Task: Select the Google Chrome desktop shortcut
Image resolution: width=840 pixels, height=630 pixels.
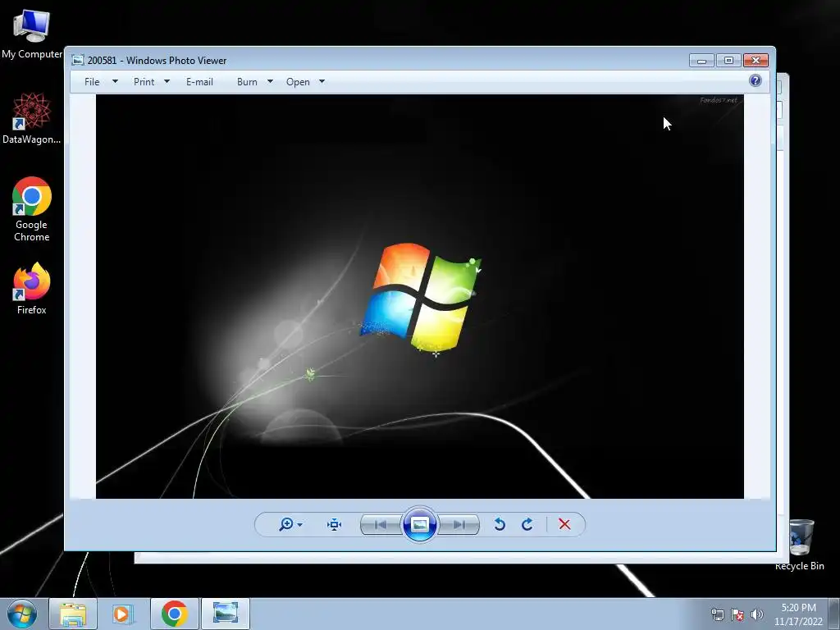Action: [32, 209]
